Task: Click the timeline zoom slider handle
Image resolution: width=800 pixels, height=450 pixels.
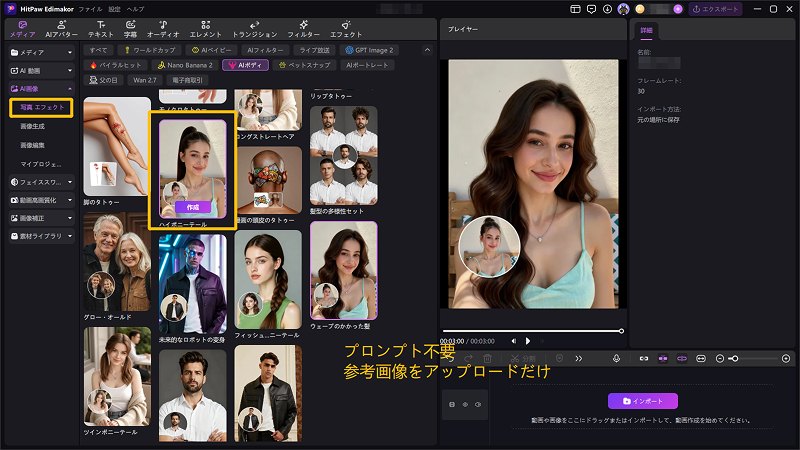Action: [734, 359]
